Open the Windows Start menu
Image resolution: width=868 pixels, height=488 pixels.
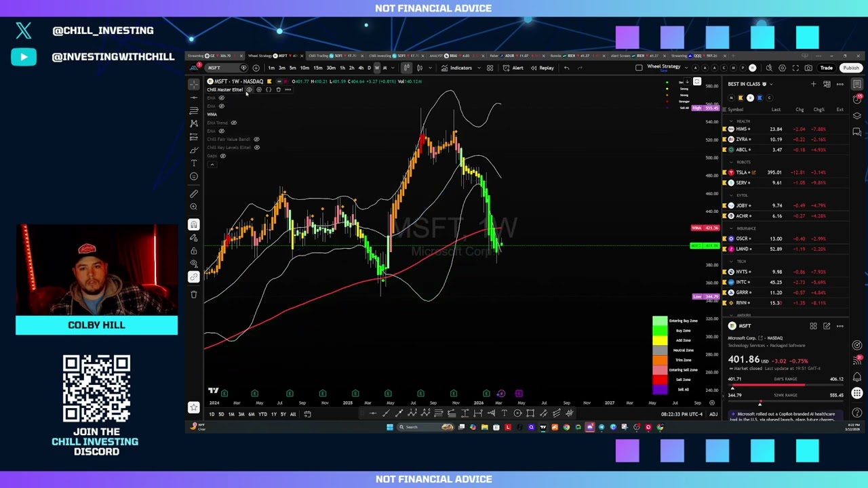point(390,427)
